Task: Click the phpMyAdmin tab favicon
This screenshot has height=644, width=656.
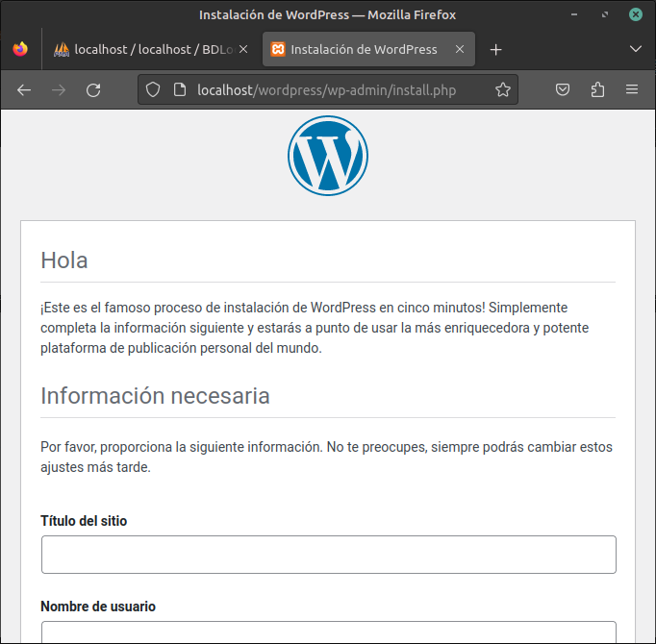Action: tap(62, 49)
